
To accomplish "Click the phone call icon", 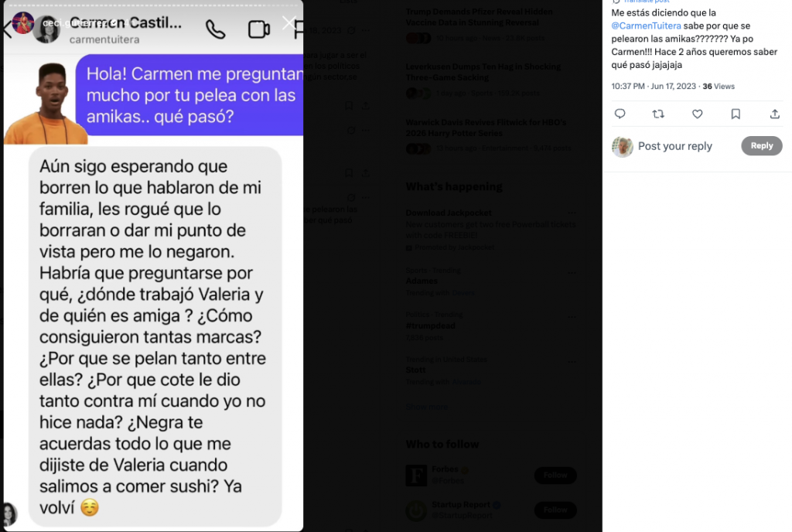I will tap(216, 30).
